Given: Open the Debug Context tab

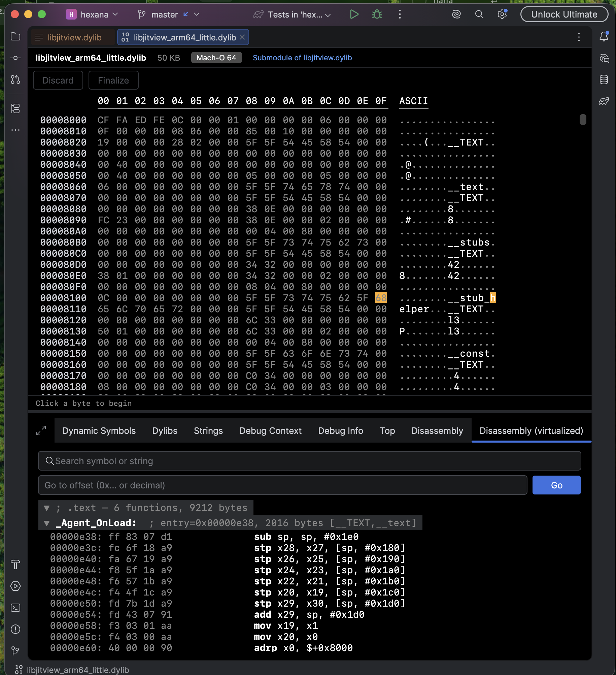Looking at the screenshot, I should point(270,431).
